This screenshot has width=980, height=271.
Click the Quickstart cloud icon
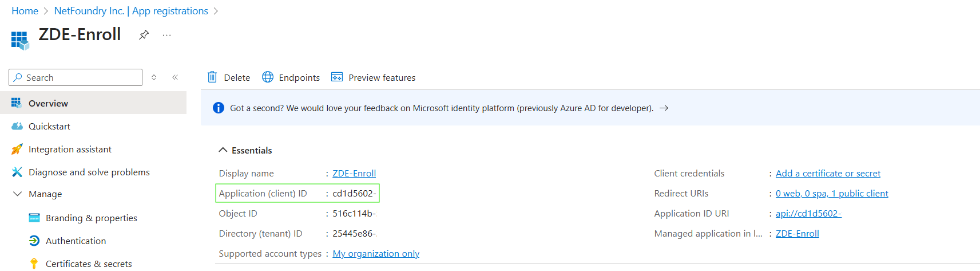[17, 126]
